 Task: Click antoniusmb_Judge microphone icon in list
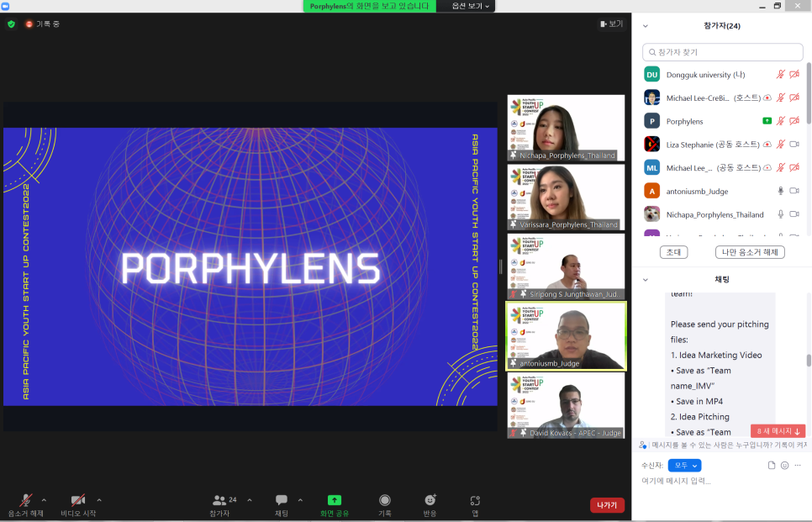point(780,191)
